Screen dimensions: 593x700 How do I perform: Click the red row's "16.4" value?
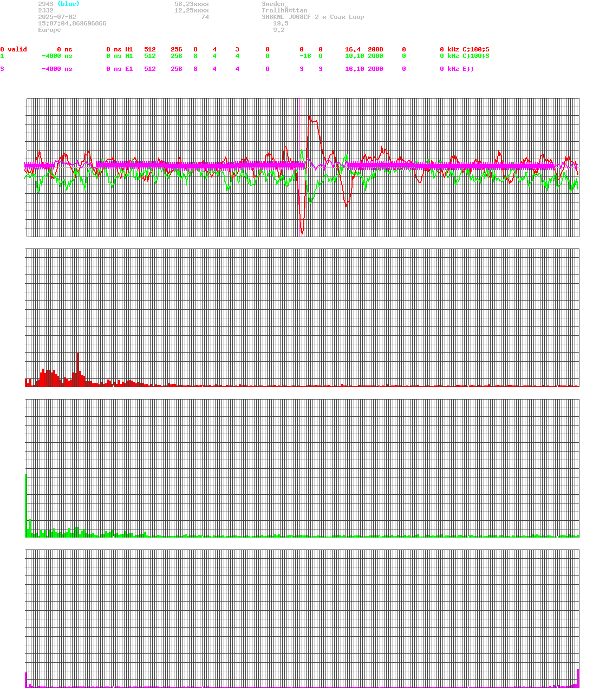click(353, 49)
